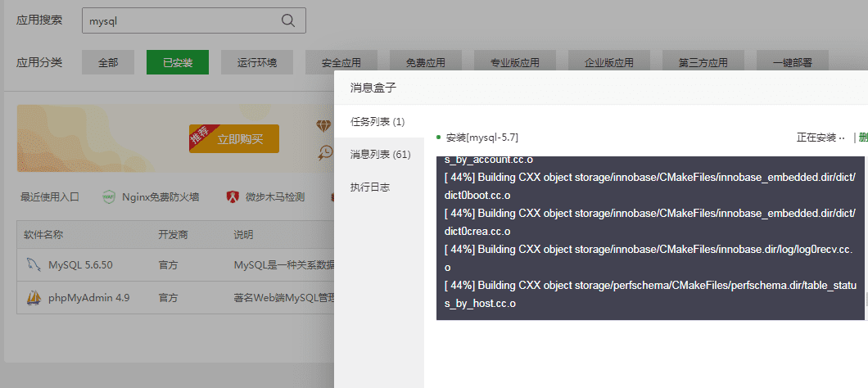Click the red 微步木马检测 icon
This screenshot has height=388, width=868.
pyautogui.click(x=233, y=196)
